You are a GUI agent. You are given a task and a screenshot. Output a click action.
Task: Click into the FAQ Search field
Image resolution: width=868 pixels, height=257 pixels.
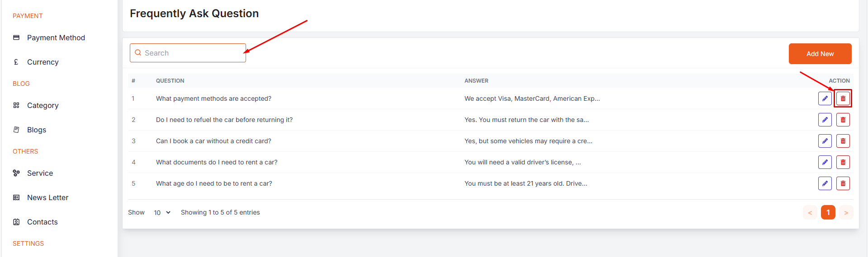pos(192,53)
